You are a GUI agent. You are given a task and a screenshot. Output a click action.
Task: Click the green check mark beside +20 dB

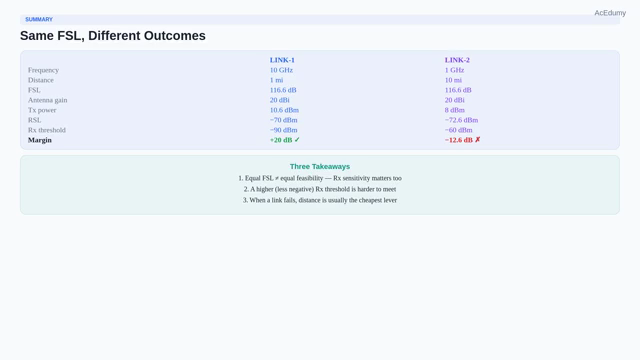click(x=297, y=140)
